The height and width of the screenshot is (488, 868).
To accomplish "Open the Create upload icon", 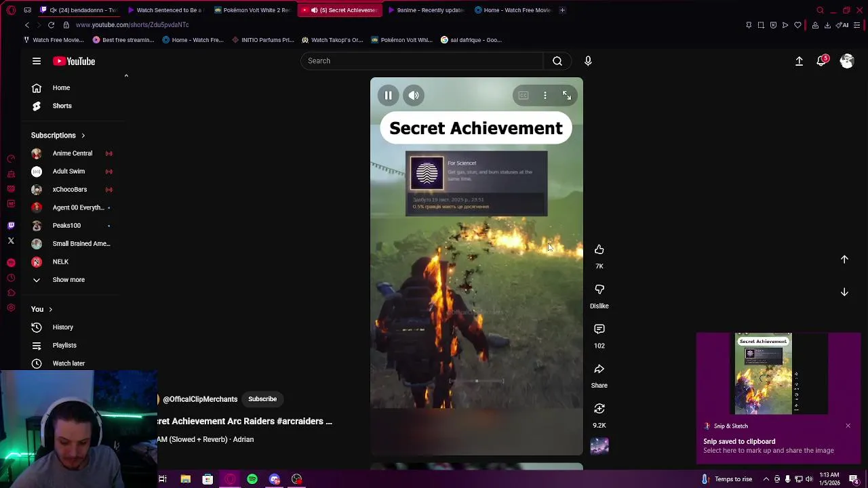I will (x=799, y=61).
